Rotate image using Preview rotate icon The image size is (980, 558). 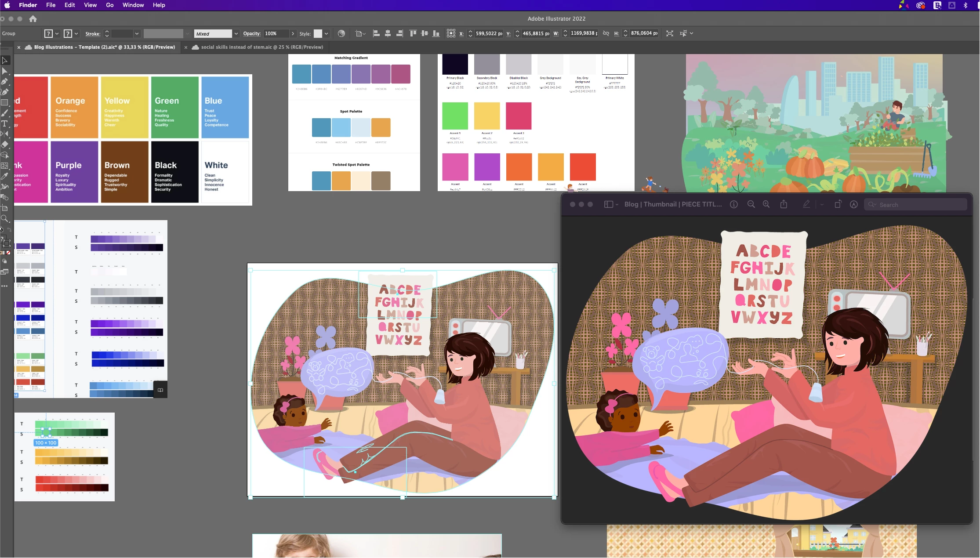click(x=838, y=204)
